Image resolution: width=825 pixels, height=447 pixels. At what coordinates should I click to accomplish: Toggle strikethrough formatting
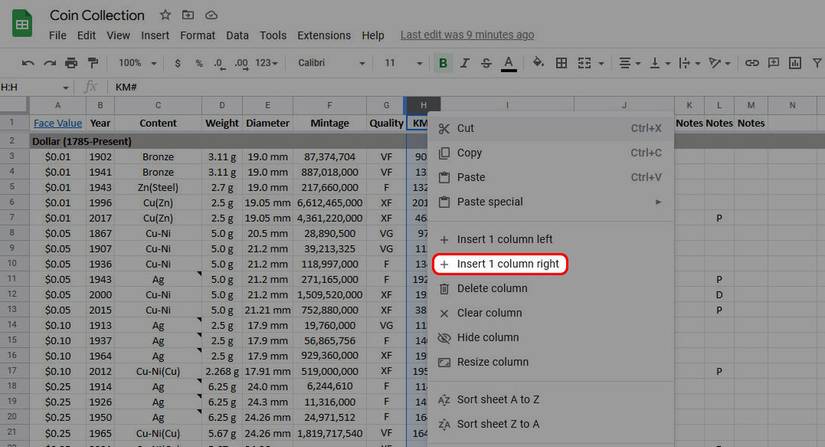(x=486, y=63)
